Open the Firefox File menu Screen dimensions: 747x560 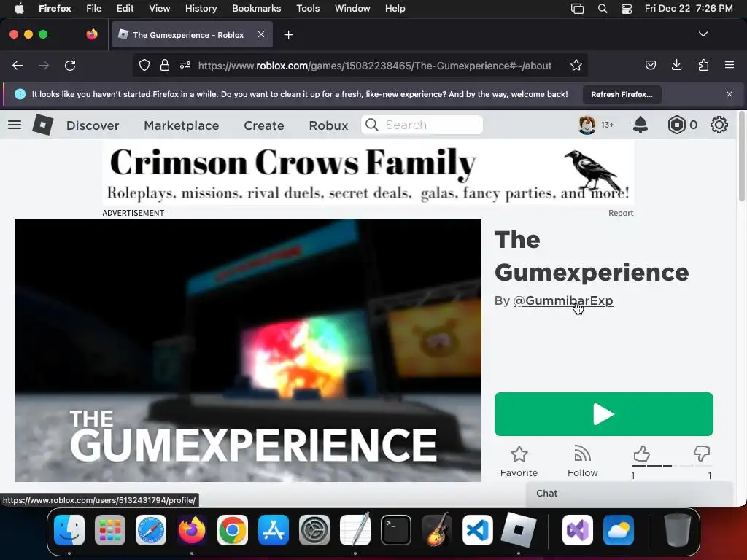(x=93, y=8)
